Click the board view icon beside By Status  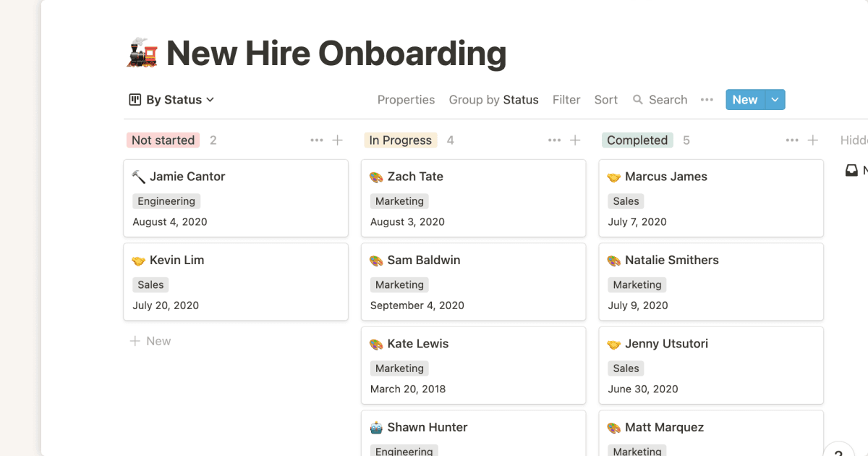(135, 99)
